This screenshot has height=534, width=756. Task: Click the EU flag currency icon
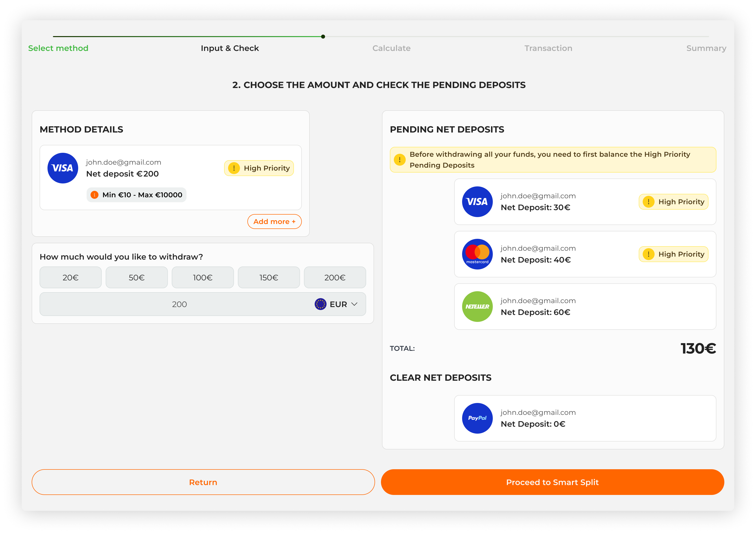tap(320, 304)
